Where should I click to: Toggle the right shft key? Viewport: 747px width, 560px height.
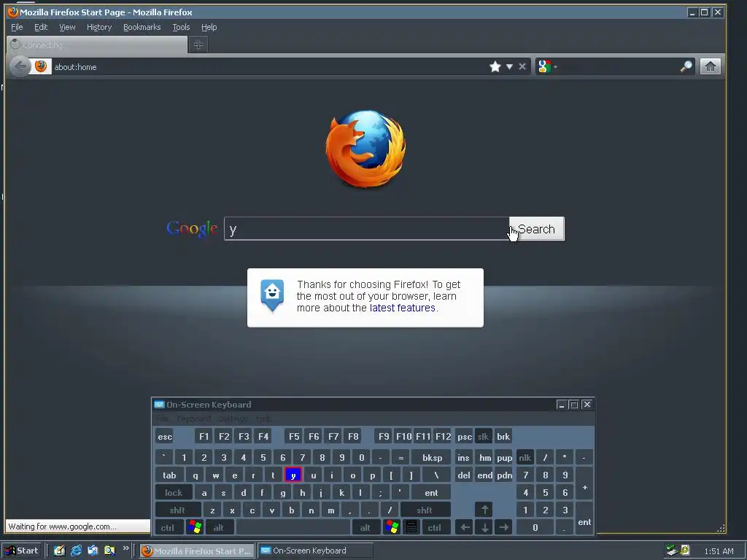pyautogui.click(x=425, y=510)
